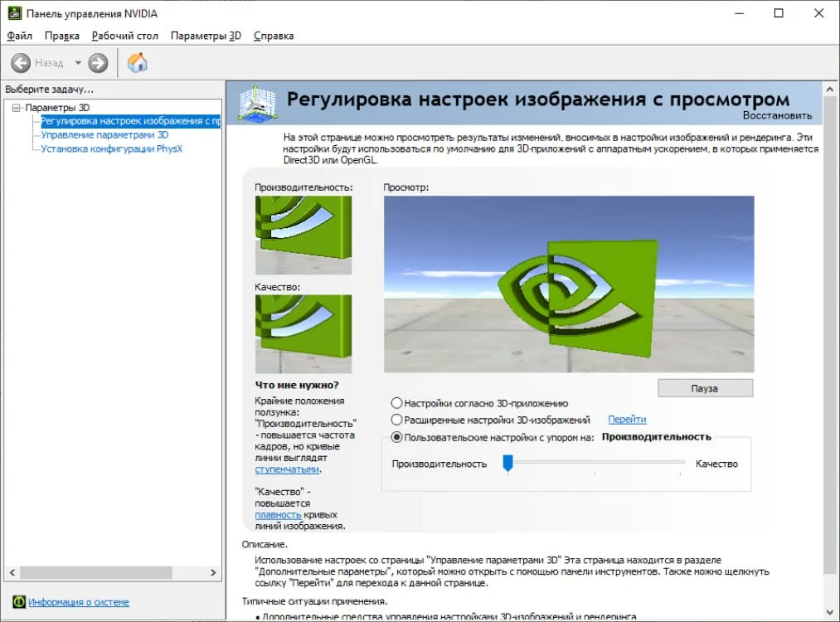Click the system information icon
This screenshot has width=840, height=622.
[19, 601]
